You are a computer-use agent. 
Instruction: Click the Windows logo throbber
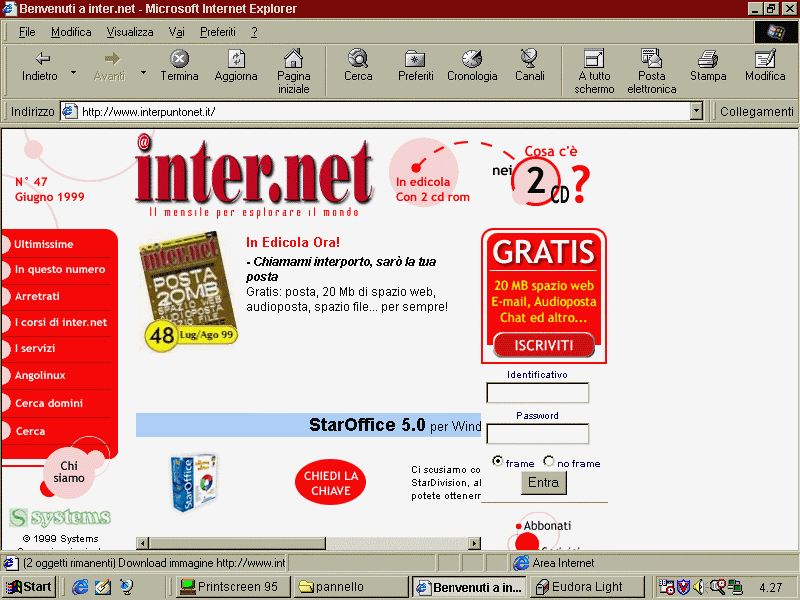(x=776, y=32)
